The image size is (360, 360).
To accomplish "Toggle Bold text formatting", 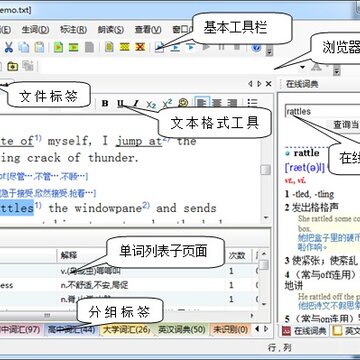I will point(105,103).
